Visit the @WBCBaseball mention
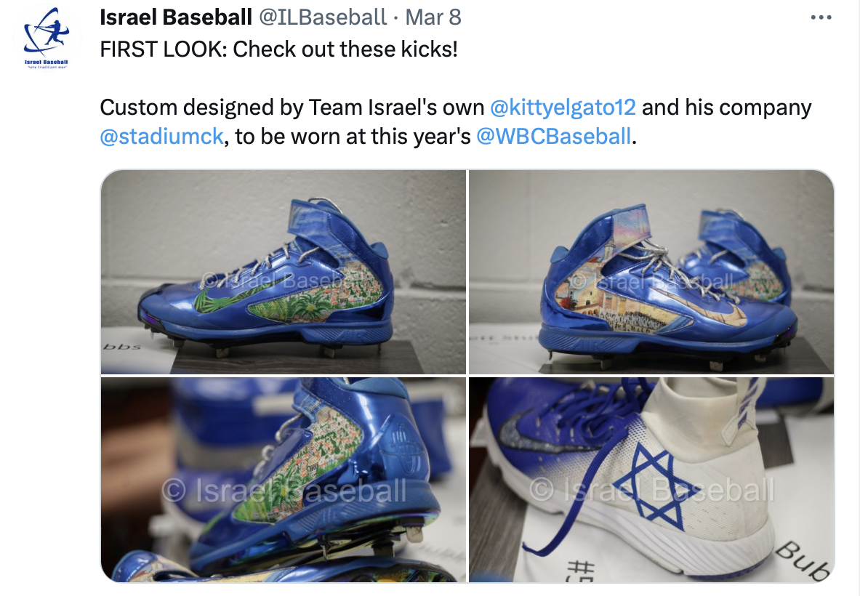868x596 pixels. pyautogui.click(x=553, y=136)
